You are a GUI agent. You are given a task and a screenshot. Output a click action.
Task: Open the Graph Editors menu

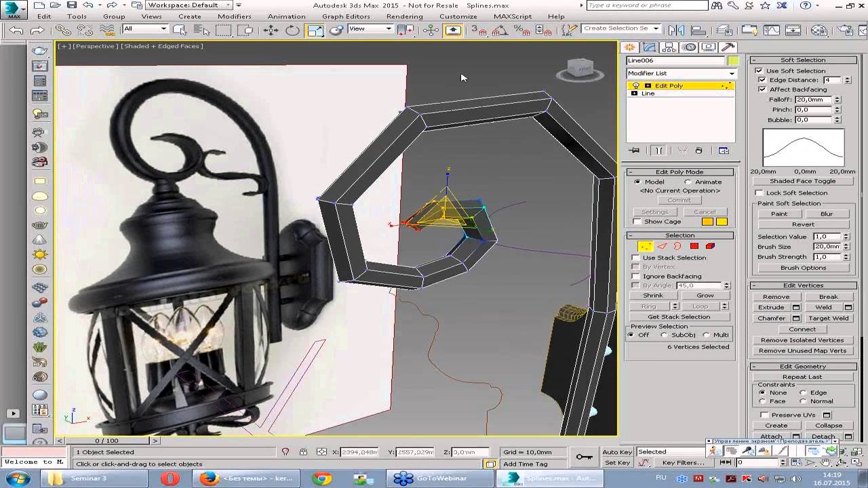pos(346,16)
